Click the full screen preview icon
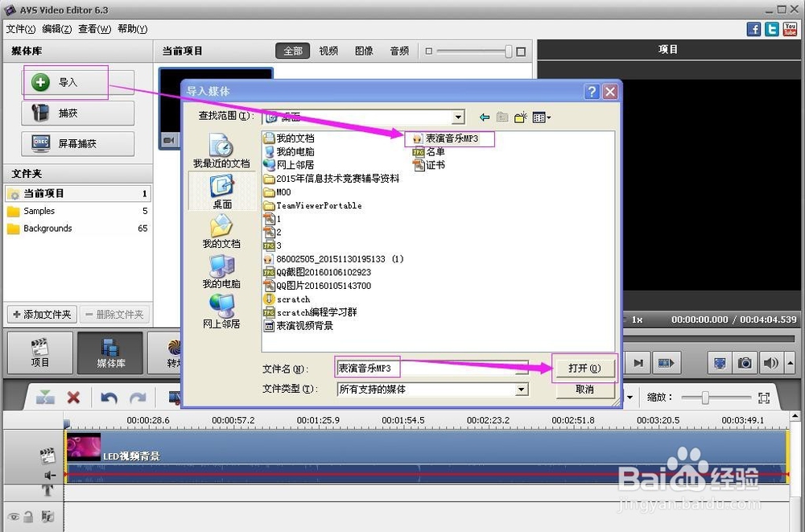805x532 pixels. click(x=720, y=363)
